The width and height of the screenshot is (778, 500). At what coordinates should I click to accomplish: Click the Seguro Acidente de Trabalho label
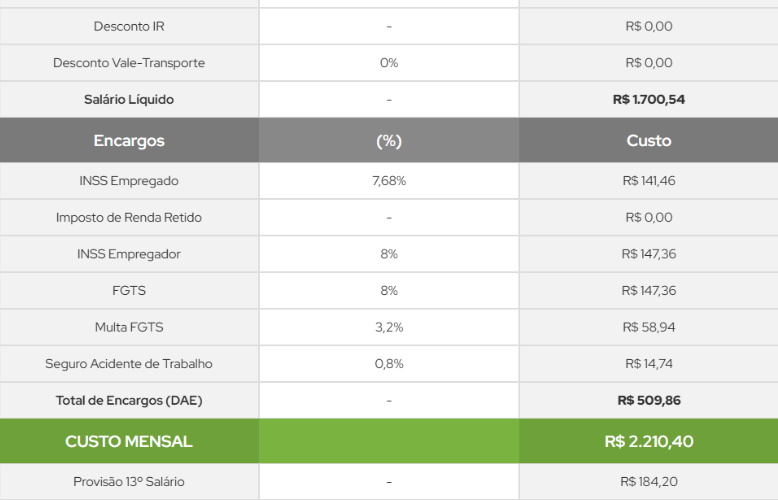[129, 363]
